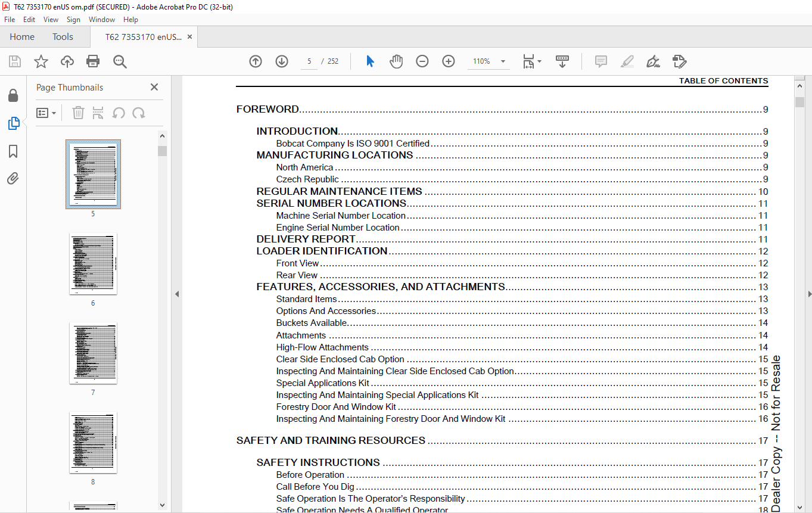The height and width of the screenshot is (513, 812).
Task: Open the Find text magnifier tool
Action: coord(120,61)
